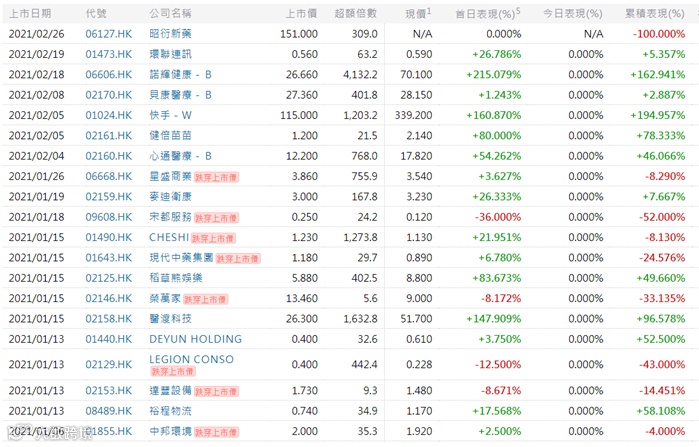Open stock code 02129.HK link
Viewport: 699px width, 447px height.
(x=108, y=365)
